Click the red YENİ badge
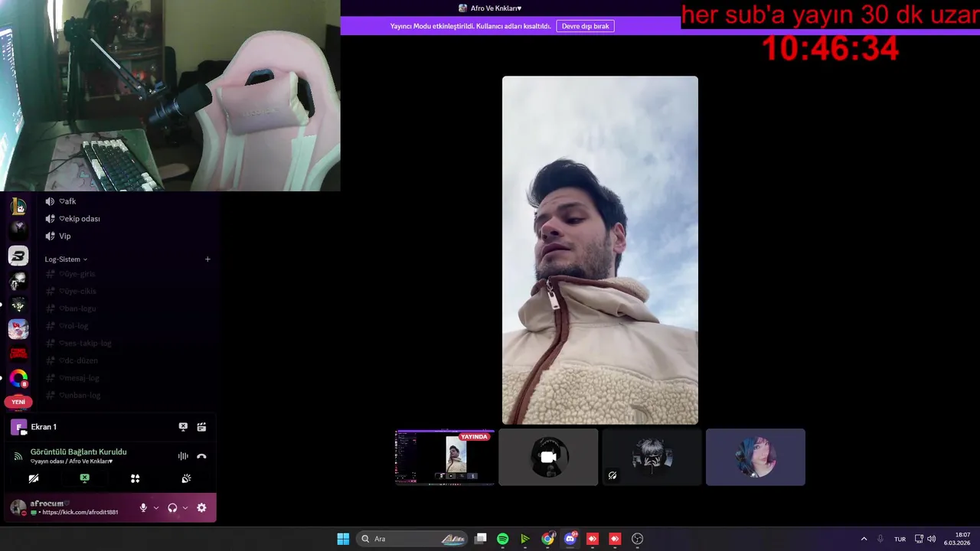The height and width of the screenshot is (551, 980). (18, 402)
